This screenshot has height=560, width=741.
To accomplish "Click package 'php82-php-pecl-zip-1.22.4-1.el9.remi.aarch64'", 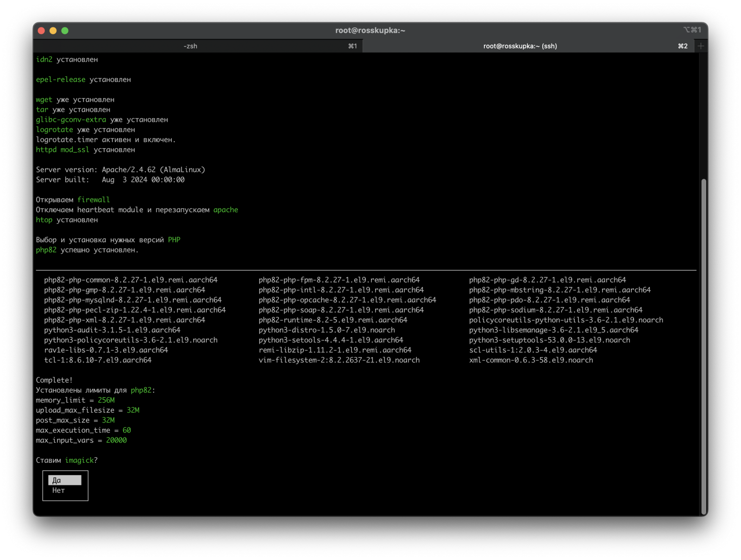I will pyautogui.click(x=135, y=310).
